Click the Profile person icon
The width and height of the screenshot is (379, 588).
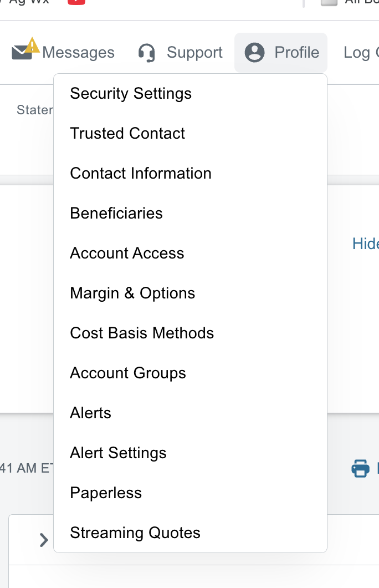point(254,53)
